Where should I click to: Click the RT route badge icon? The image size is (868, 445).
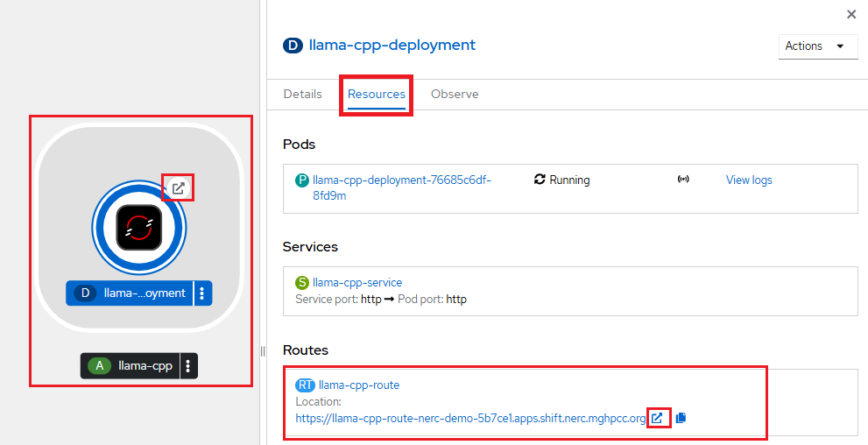point(305,385)
